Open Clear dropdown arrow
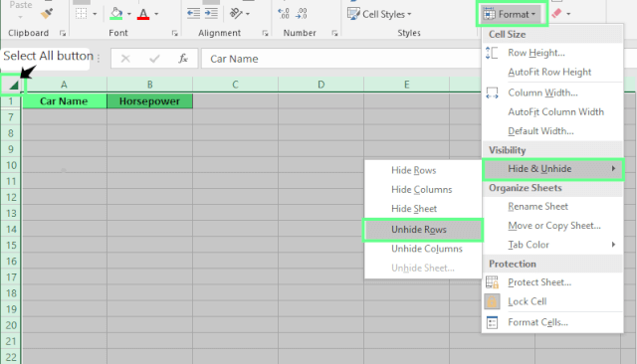This screenshot has width=637, height=364. [x=568, y=14]
